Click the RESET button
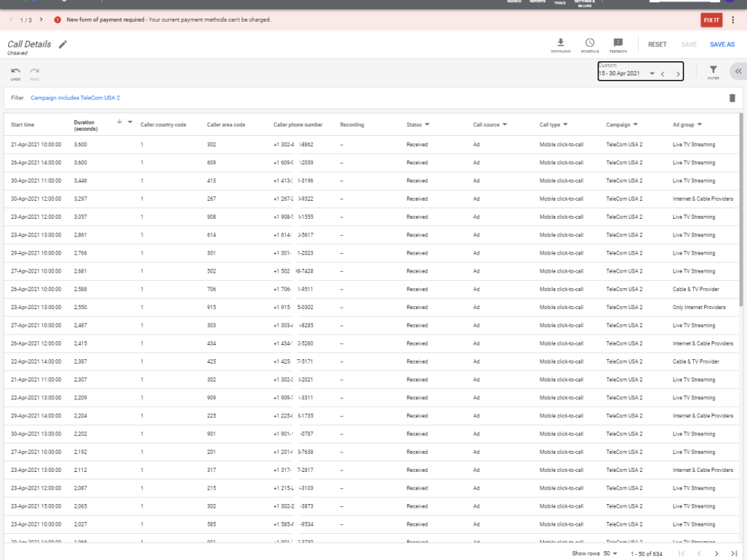The height and width of the screenshot is (560, 747). click(x=657, y=44)
